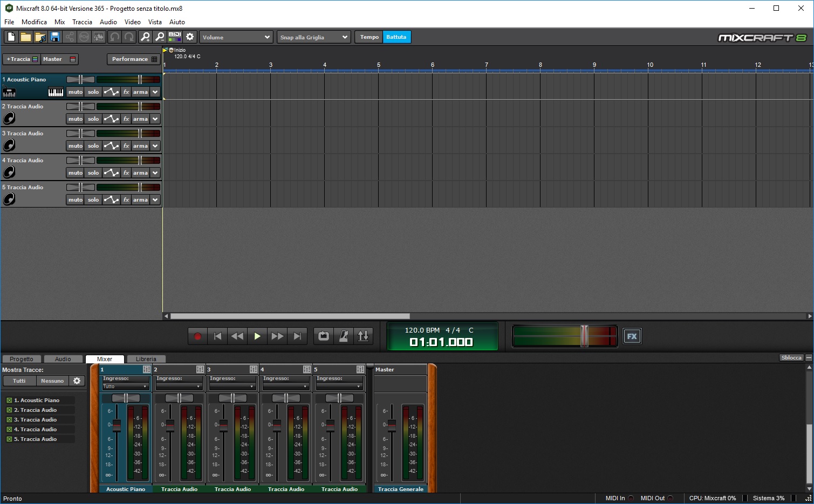The image size is (814, 504).
Task: Adjust the Acoustic Piano track volume slider
Action: [140, 79]
